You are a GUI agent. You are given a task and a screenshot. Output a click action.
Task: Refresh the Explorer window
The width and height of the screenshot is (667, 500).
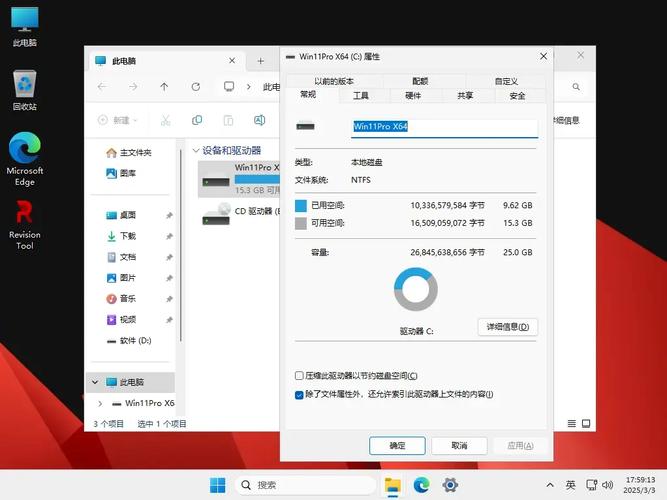[x=196, y=87]
